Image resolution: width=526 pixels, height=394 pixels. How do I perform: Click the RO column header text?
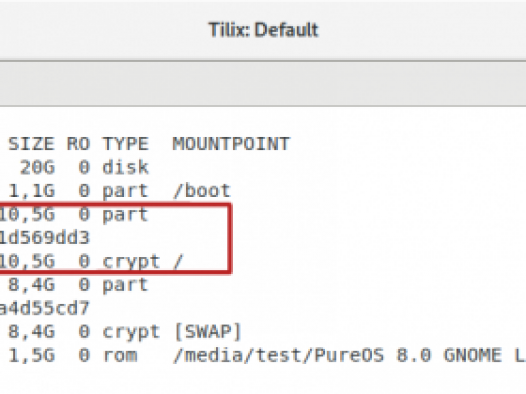[78, 144]
